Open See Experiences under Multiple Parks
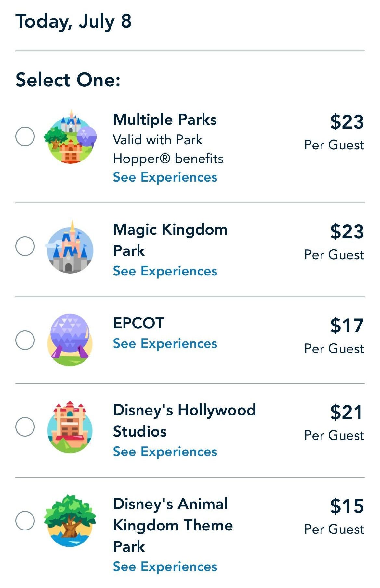This screenshot has width=380, height=588. click(165, 177)
